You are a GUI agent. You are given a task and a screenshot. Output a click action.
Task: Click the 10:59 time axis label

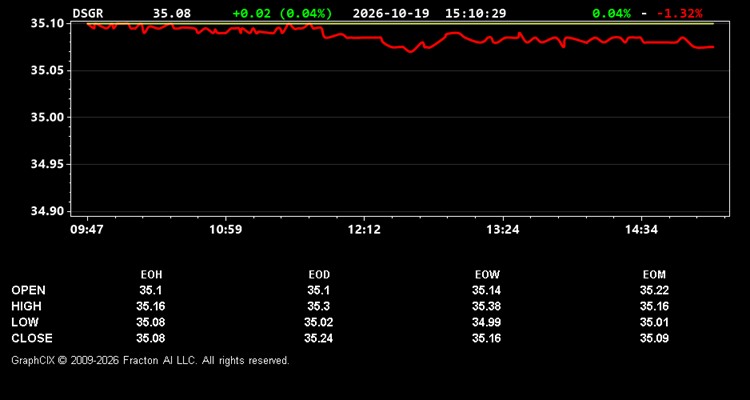click(225, 230)
